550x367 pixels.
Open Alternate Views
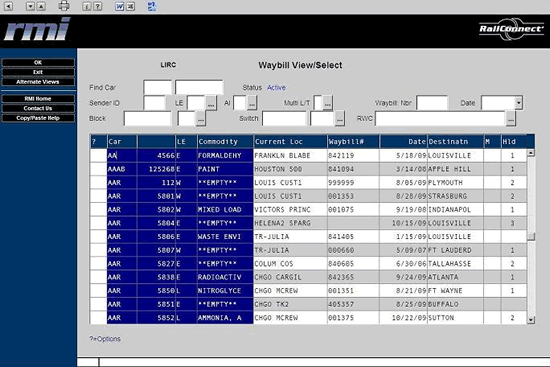click(38, 82)
